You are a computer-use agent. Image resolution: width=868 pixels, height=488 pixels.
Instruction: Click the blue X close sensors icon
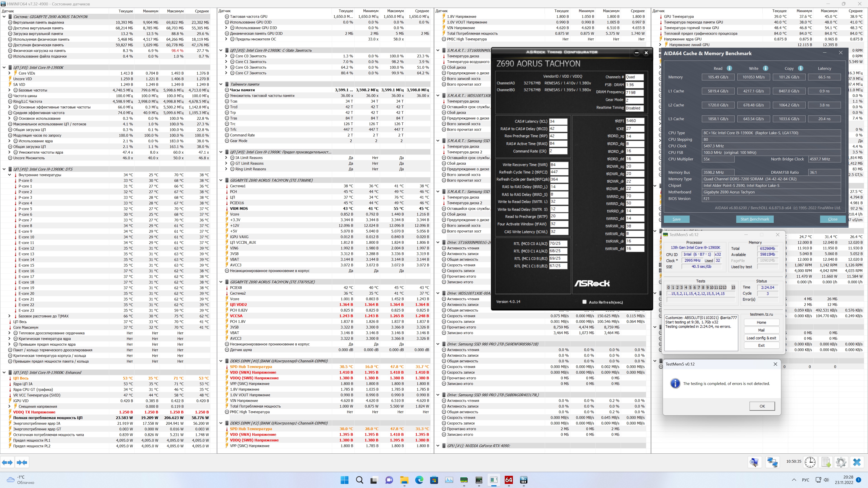(x=856, y=462)
